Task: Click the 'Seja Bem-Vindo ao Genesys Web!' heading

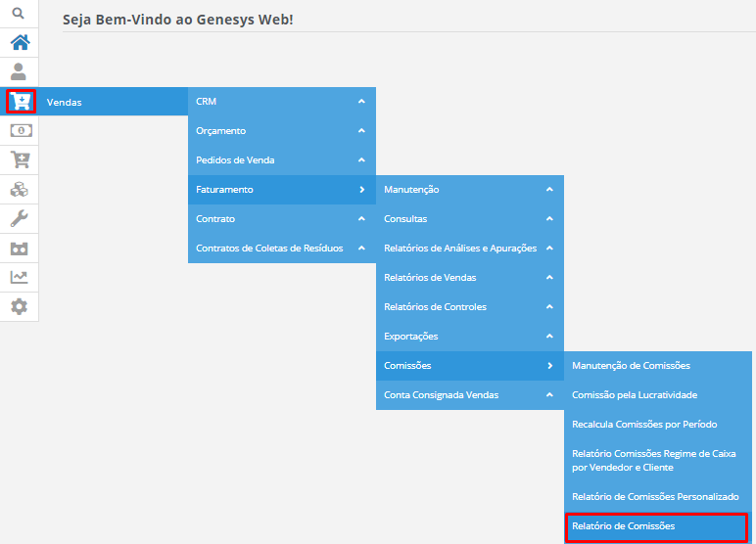Action: coord(178,20)
